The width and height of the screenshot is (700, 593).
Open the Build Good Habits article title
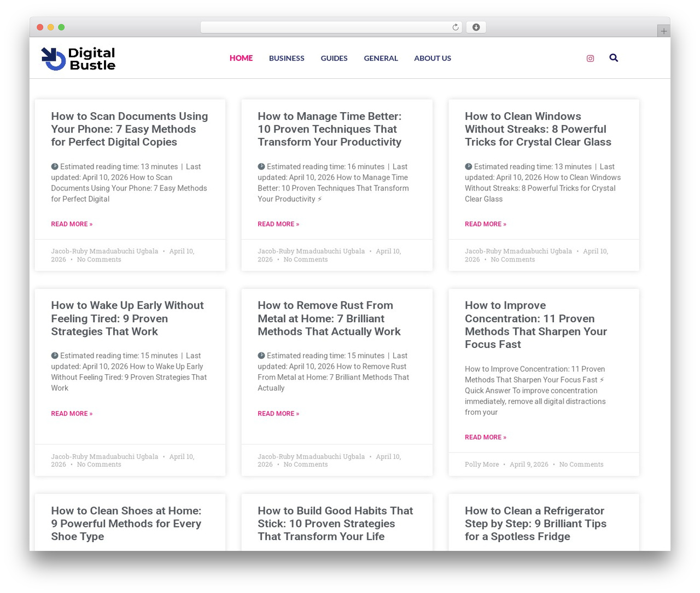pyautogui.click(x=335, y=524)
